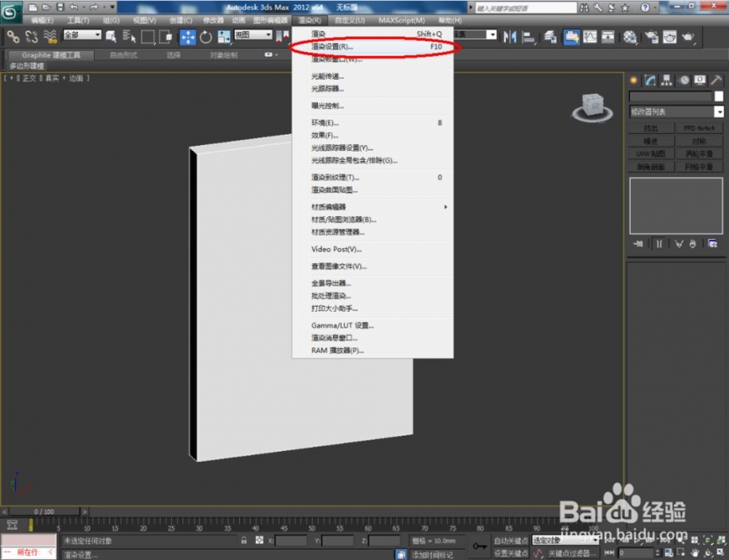Toggle the Window/Crossing selection icon

(x=165, y=36)
